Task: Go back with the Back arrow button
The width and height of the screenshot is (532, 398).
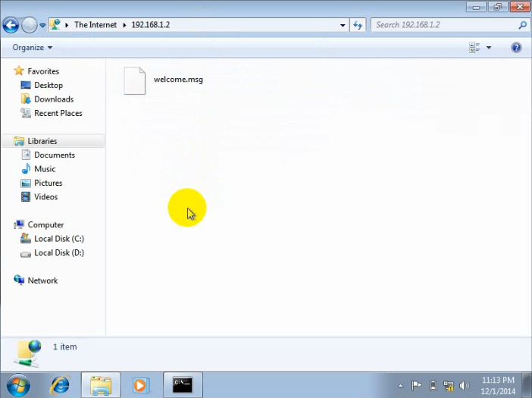Action: [11, 25]
